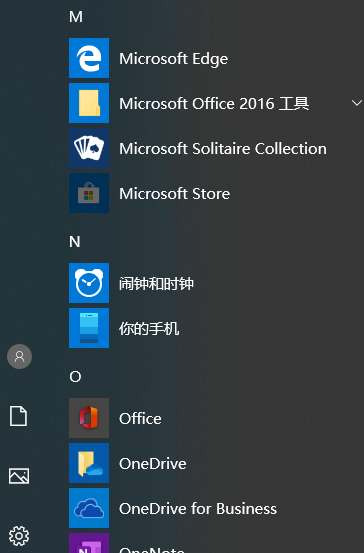Click the Office label text
The height and width of the screenshot is (553, 364).
140,419
